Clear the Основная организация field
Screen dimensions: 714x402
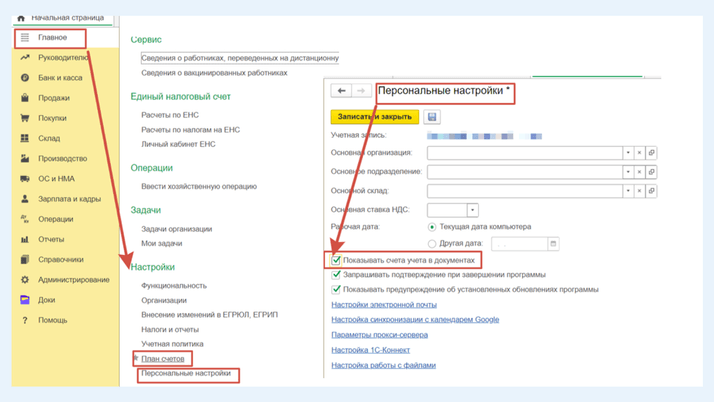pyautogui.click(x=640, y=154)
